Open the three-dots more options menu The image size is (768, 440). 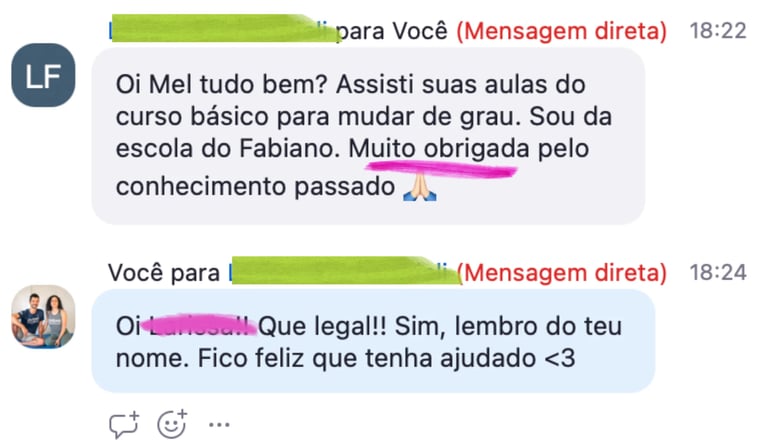click(219, 425)
